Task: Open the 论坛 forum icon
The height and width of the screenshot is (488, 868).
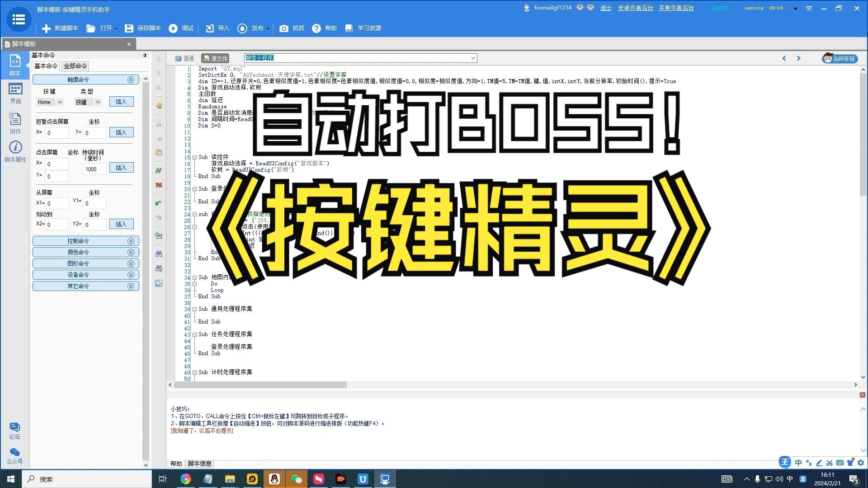Action: [14, 431]
